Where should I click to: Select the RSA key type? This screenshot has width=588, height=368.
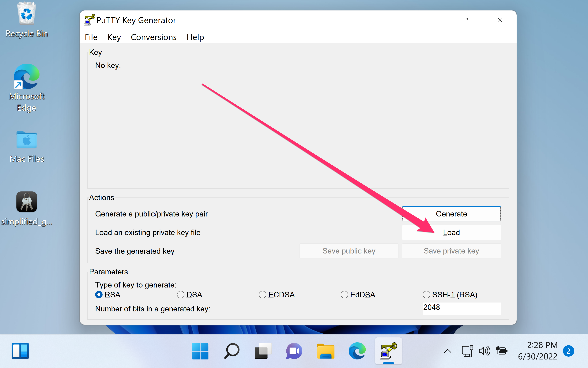pos(107,295)
